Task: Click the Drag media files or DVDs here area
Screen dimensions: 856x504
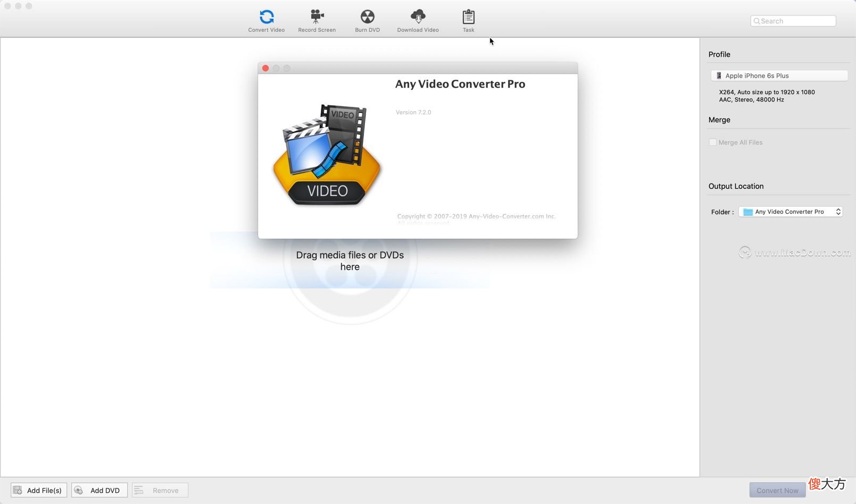Action: [x=350, y=261]
